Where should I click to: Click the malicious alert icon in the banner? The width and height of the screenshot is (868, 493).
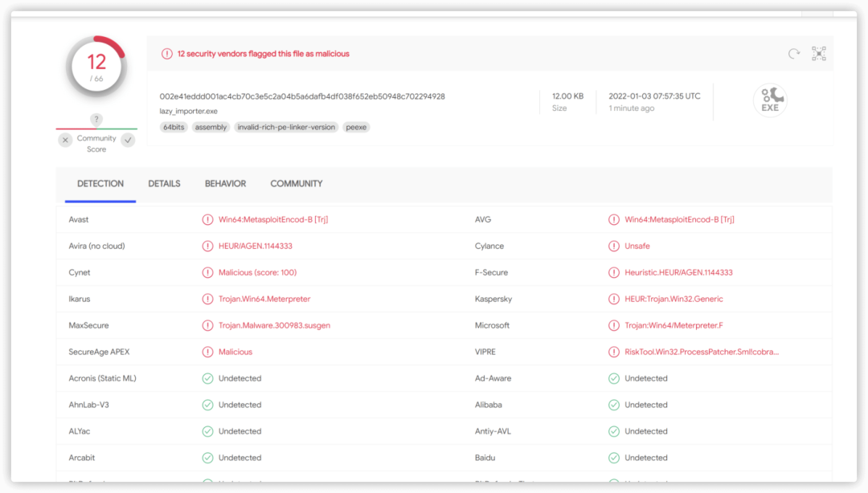[166, 54]
